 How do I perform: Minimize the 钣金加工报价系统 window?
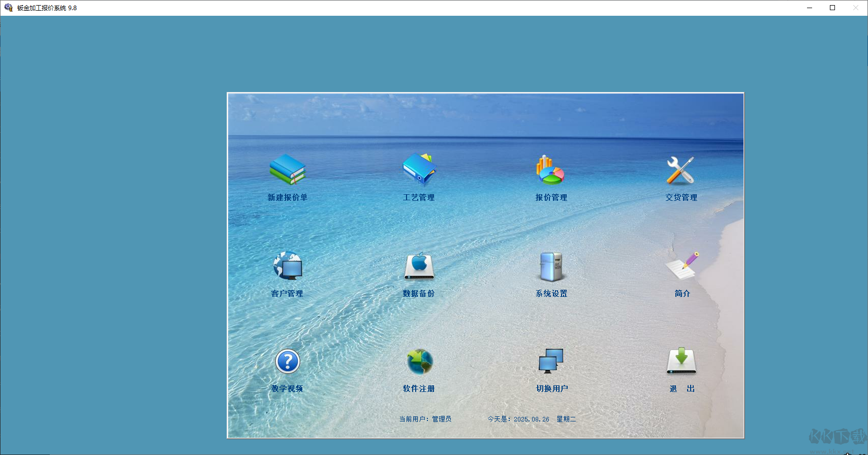point(810,8)
